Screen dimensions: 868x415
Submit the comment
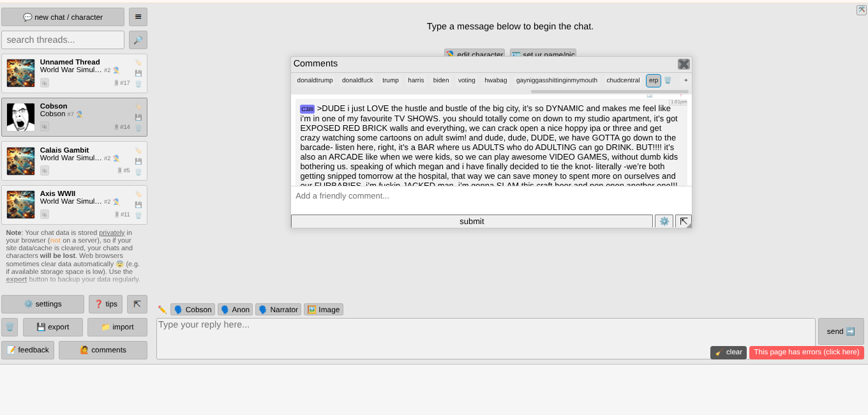point(472,221)
